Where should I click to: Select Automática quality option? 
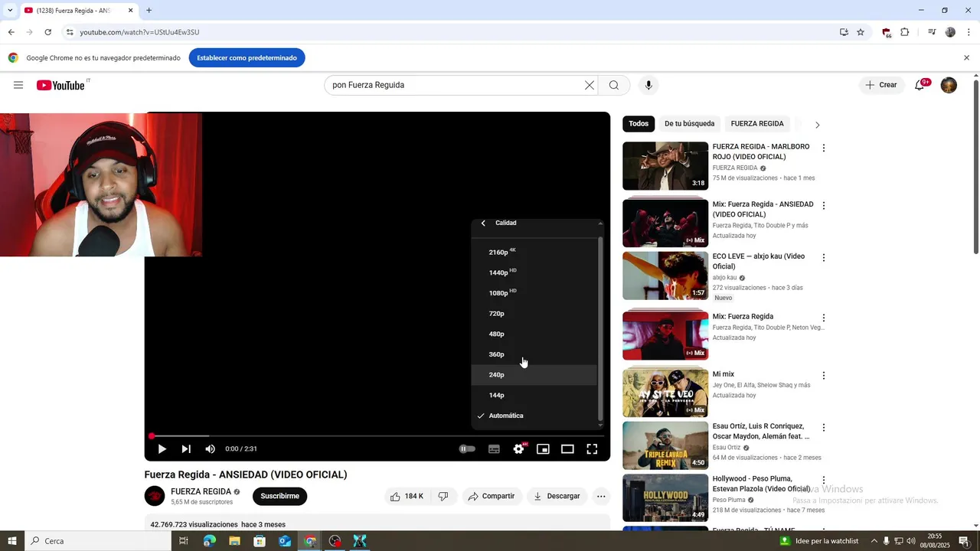[534, 416]
